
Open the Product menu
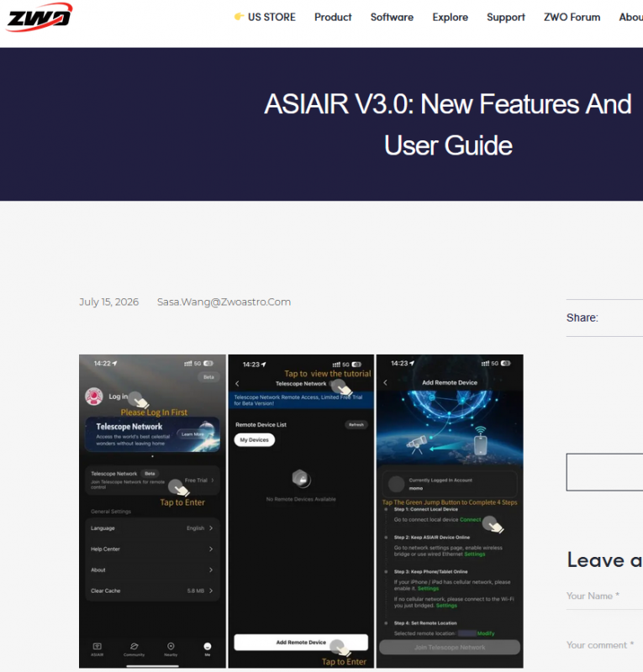point(333,17)
